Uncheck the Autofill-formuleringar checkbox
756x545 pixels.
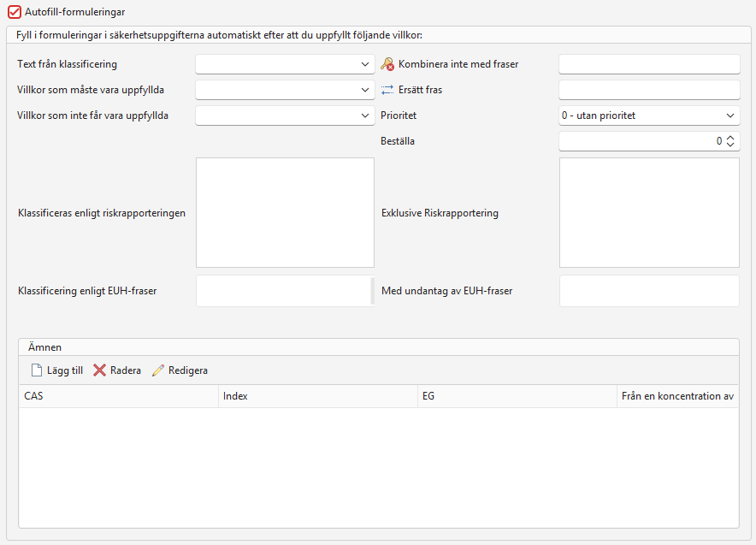[x=15, y=12]
